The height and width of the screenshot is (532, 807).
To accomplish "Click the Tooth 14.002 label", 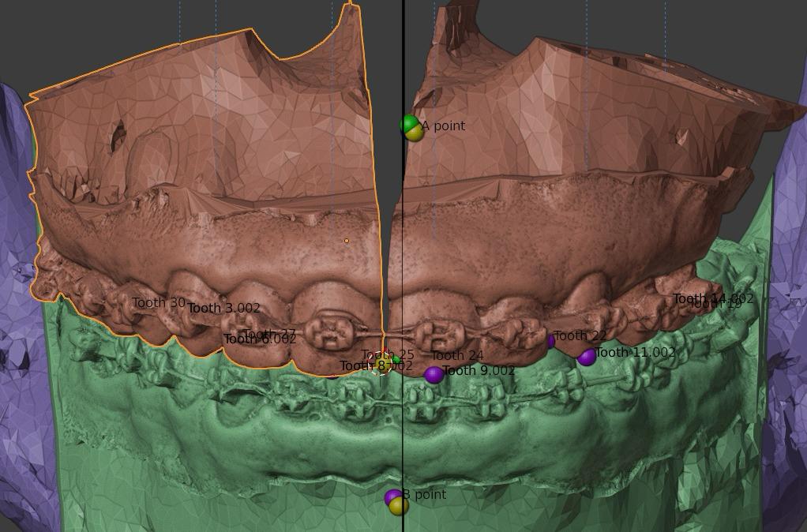I will (712, 299).
